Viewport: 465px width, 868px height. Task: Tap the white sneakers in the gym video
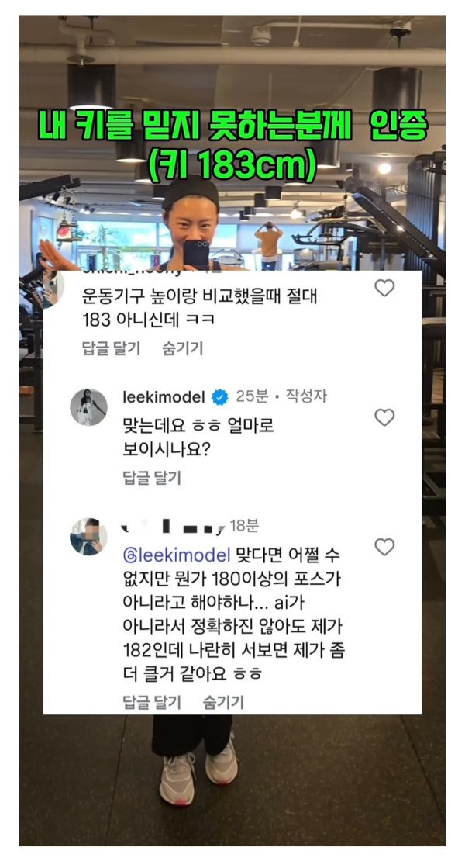198,775
